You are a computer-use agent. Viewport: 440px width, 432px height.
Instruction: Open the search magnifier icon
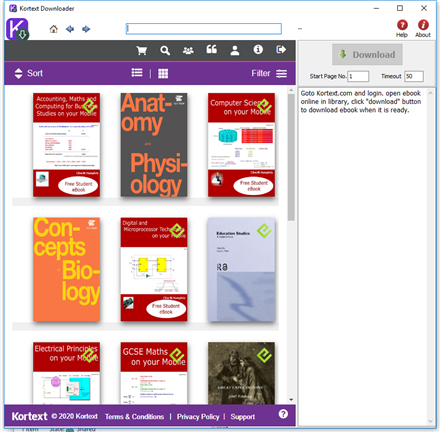point(165,50)
